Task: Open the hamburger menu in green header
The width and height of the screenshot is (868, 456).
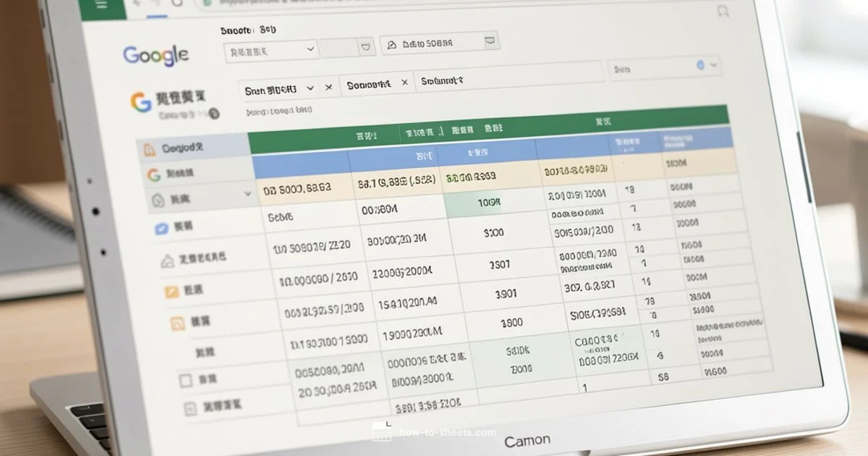Action: tap(101, 4)
